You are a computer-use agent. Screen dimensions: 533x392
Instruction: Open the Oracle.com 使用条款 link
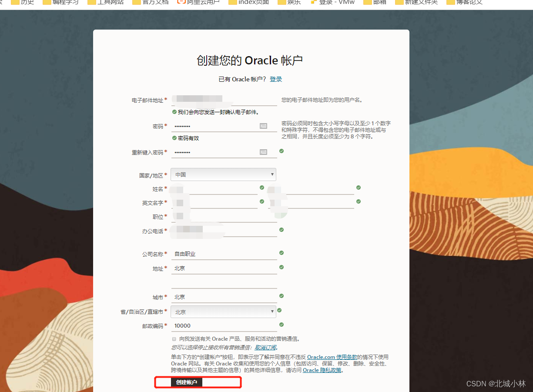pyautogui.click(x=332, y=357)
